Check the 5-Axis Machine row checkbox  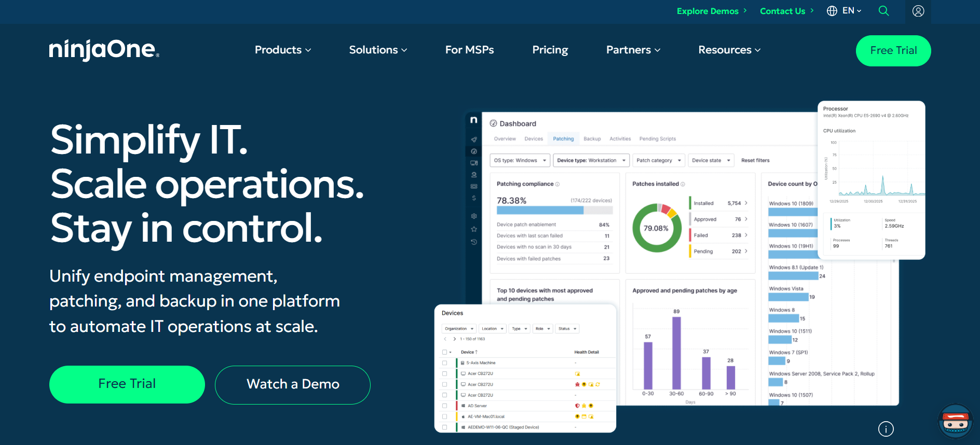(444, 363)
